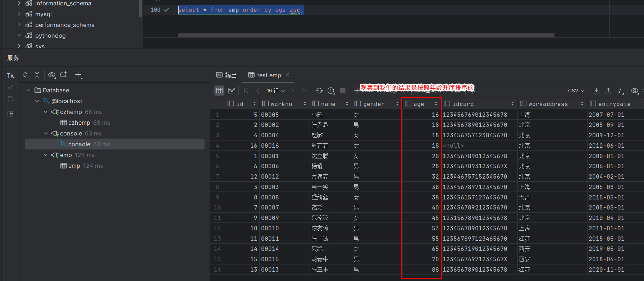Switch to the 输出 output tab

(x=227, y=75)
